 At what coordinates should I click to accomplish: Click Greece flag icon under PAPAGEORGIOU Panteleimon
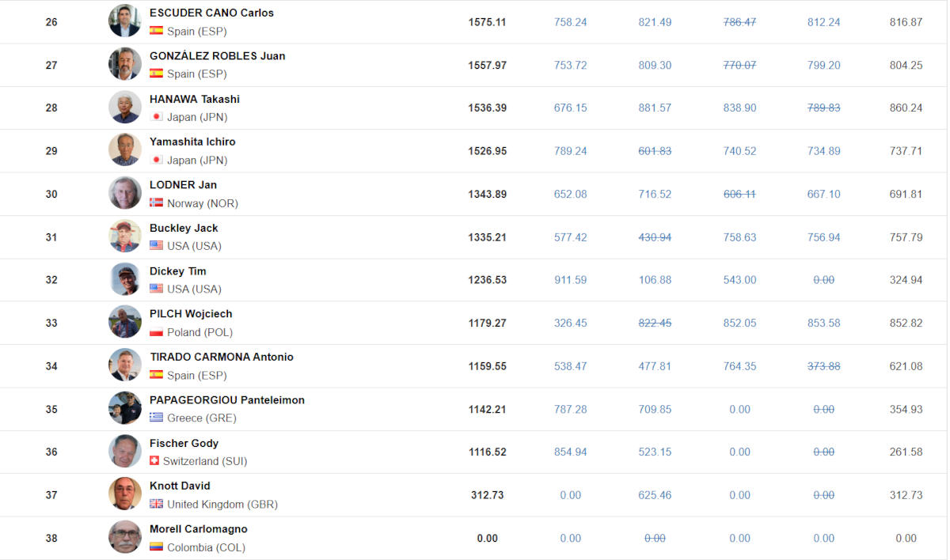point(156,418)
